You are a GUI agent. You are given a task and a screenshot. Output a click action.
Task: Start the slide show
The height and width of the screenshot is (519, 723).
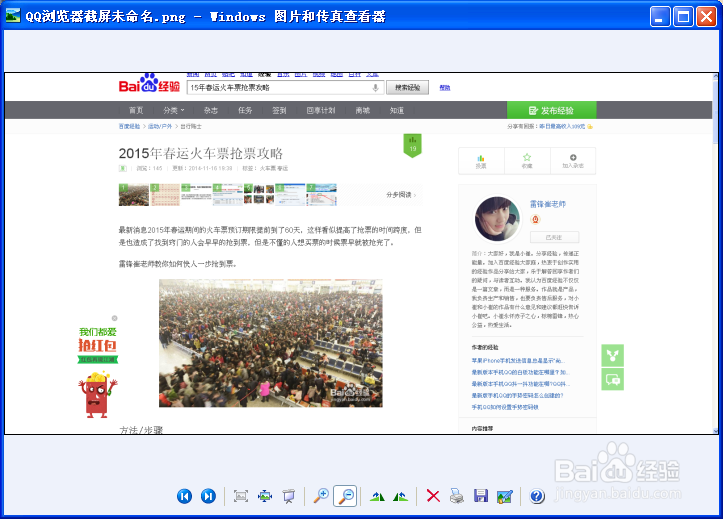pyautogui.click(x=289, y=496)
